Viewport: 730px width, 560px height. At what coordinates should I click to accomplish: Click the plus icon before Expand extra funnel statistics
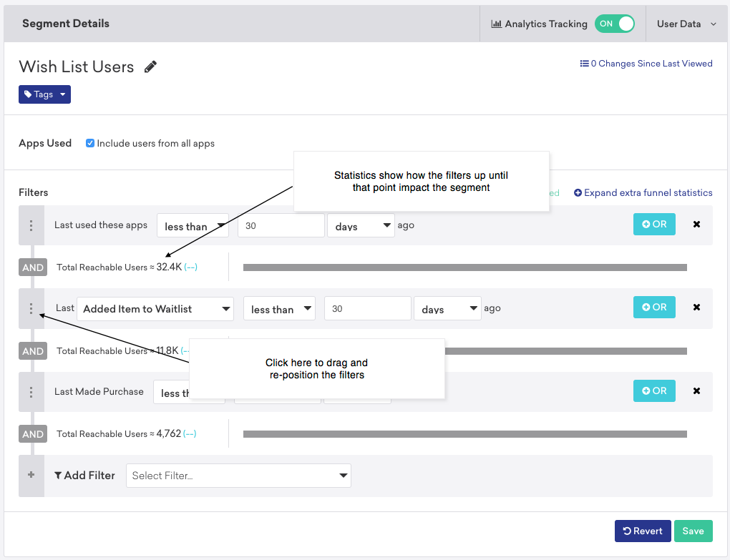(x=578, y=192)
